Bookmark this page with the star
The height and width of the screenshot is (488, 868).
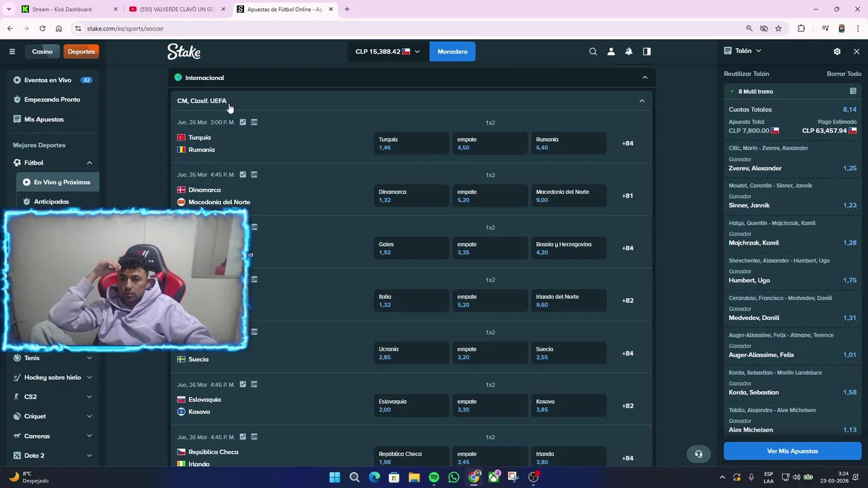tap(778, 28)
